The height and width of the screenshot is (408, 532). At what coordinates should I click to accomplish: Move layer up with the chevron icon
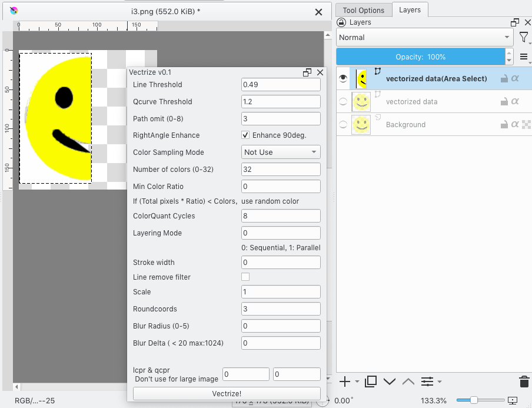click(408, 382)
